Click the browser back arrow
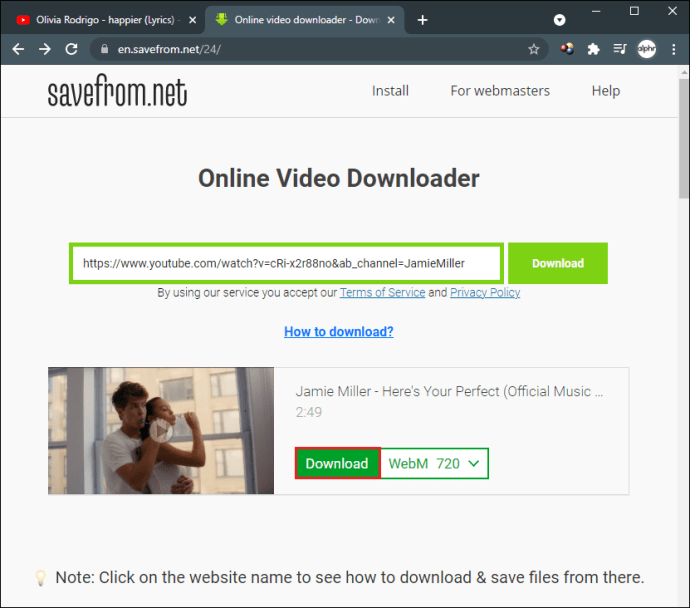The width and height of the screenshot is (690, 608). pos(18,49)
